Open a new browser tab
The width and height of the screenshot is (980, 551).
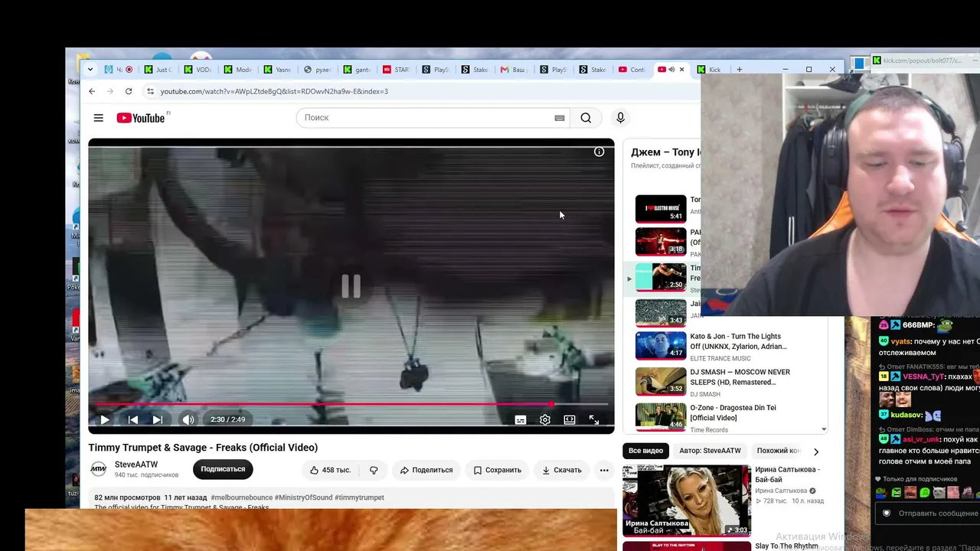point(739,70)
